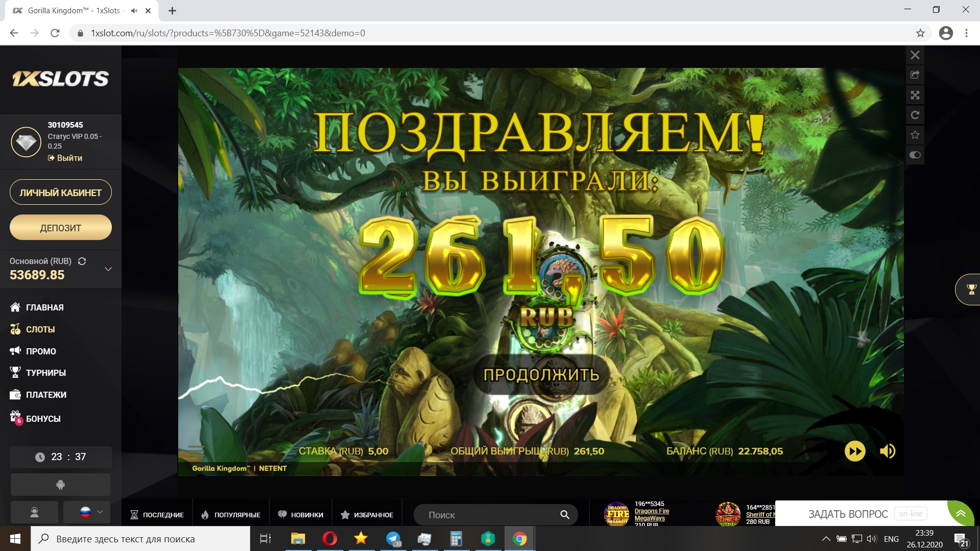Open the ТУРНИРЫ menu item
Viewport: 980px width, 551px height.
(x=45, y=373)
